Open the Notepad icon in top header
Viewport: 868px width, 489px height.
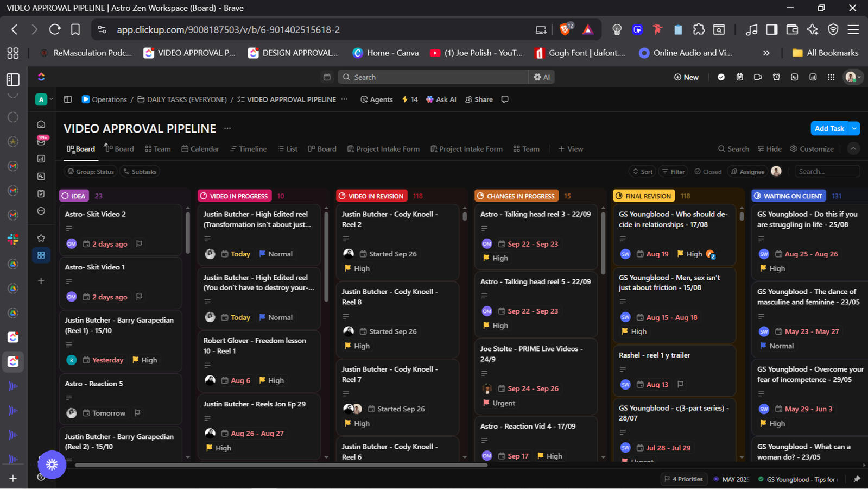tap(739, 77)
